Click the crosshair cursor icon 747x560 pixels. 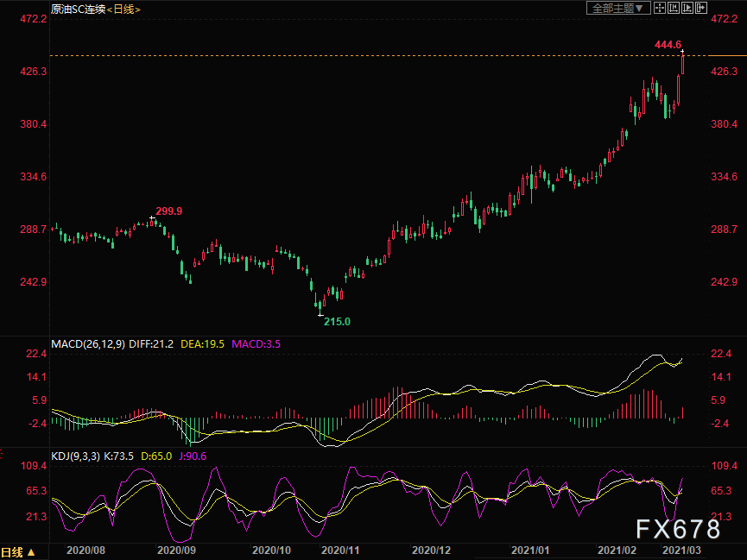(x=658, y=8)
